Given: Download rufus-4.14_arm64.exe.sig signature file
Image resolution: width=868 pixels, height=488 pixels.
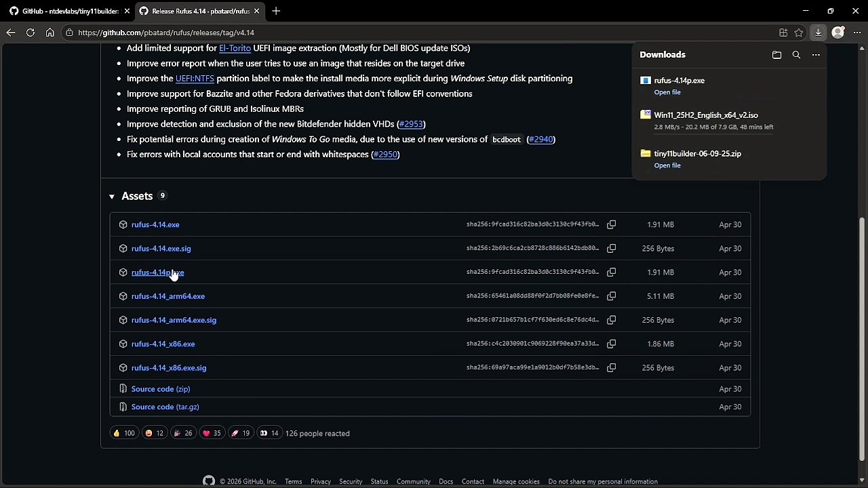Looking at the screenshot, I should pos(174,320).
